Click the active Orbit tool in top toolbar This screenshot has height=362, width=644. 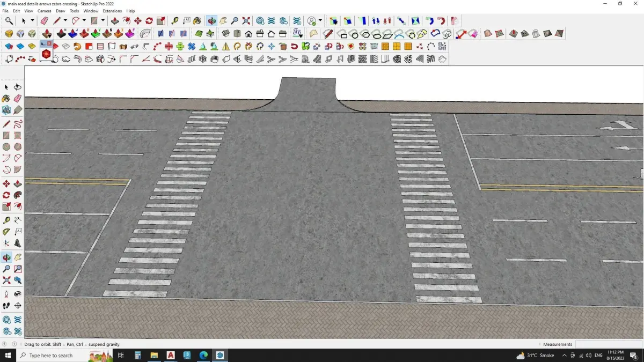coord(212,21)
